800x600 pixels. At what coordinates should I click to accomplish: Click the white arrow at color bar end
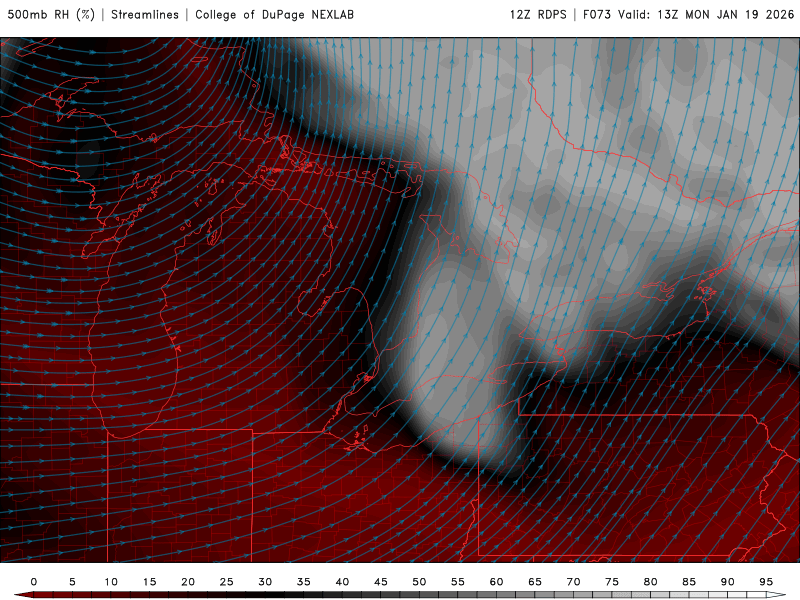tap(776, 595)
